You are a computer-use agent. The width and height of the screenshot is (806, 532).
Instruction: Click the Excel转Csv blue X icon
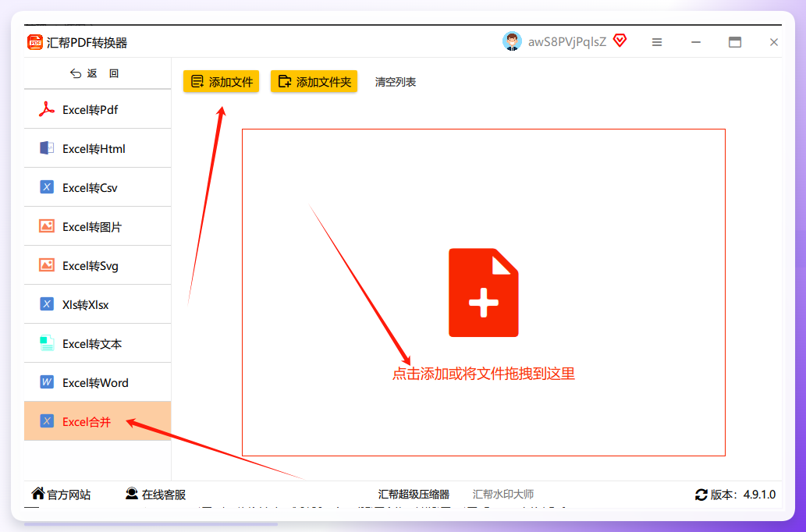point(47,187)
